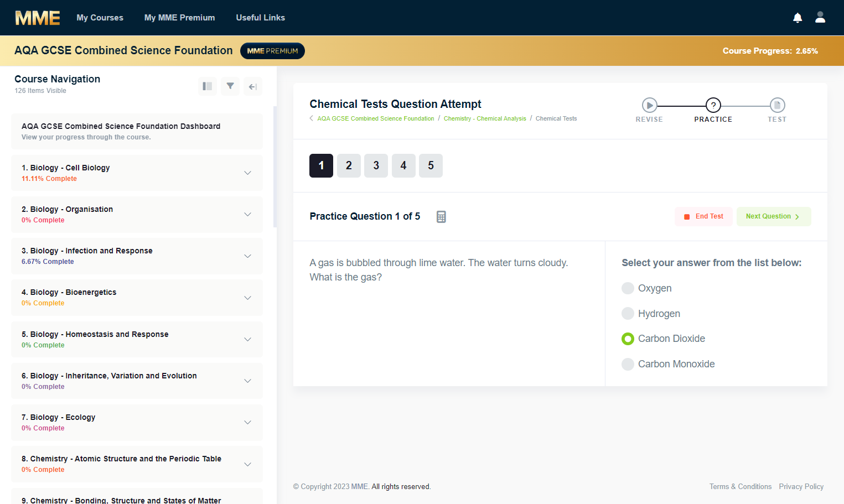Click the course title in banner
This screenshot has height=504, width=844.
123,50
